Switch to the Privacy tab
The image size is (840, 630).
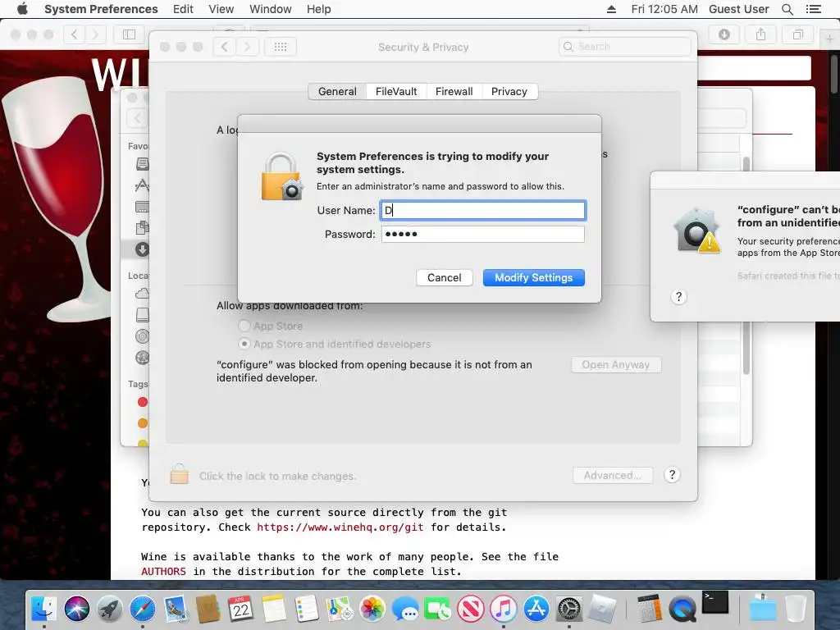pyautogui.click(x=509, y=92)
